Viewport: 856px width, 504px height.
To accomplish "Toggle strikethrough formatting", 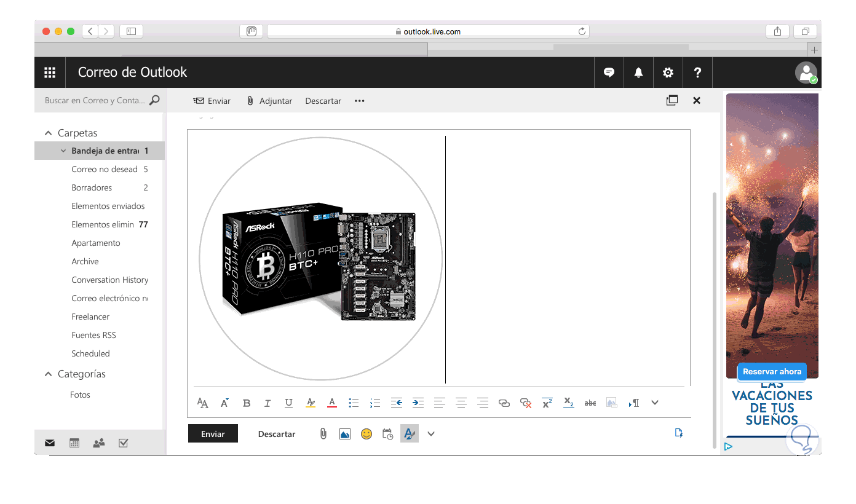I will tap(590, 403).
